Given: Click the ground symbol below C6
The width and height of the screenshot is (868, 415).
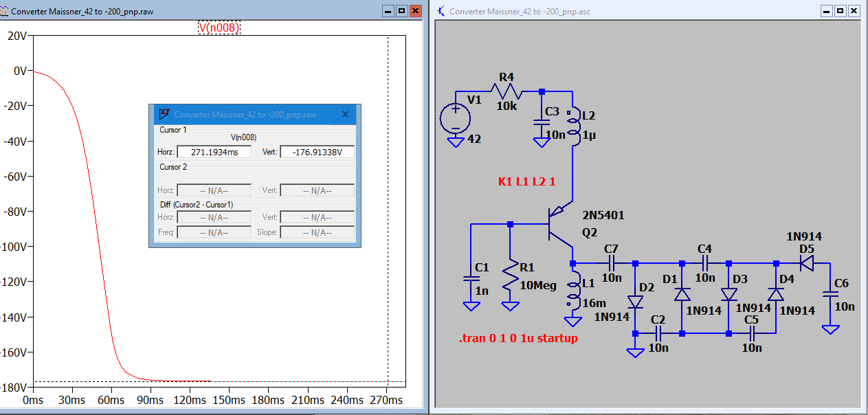Looking at the screenshot, I should click(x=830, y=328).
